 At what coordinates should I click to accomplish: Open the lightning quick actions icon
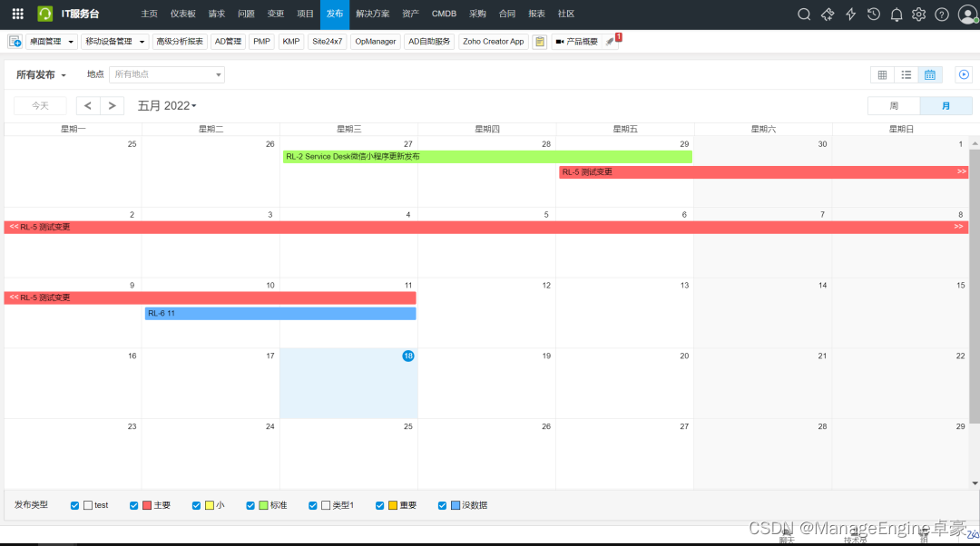(x=850, y=14)
